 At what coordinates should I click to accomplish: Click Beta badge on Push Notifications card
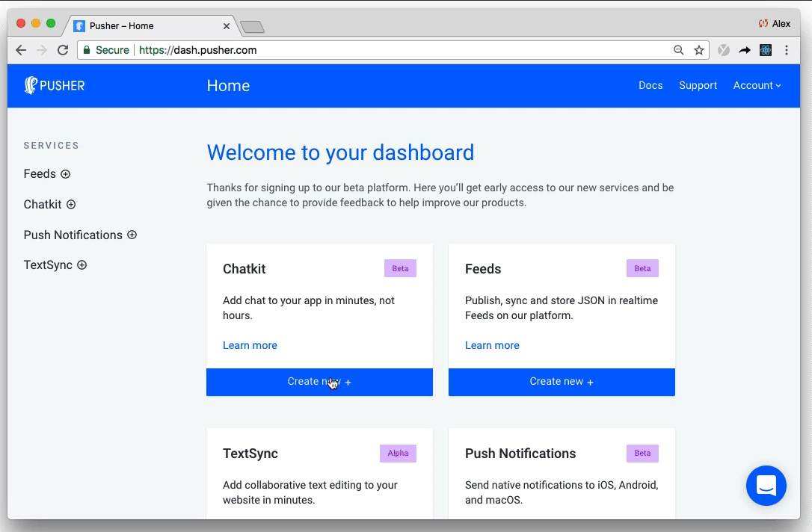[642, 454]
